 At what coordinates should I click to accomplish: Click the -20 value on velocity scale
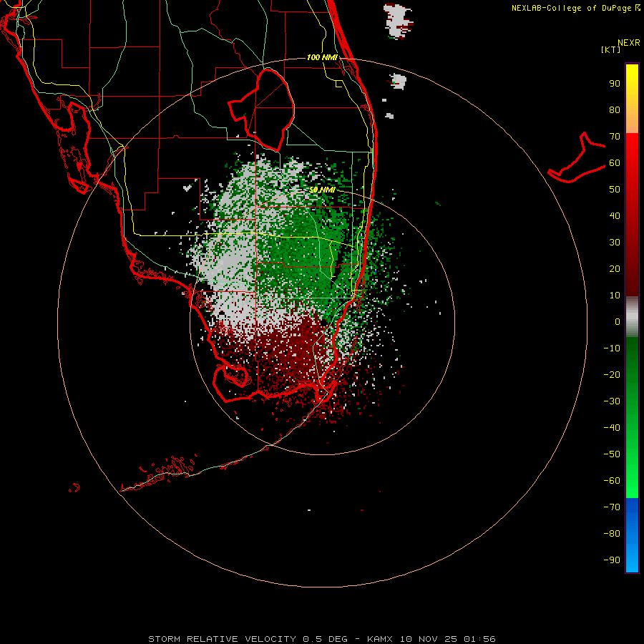612,374
